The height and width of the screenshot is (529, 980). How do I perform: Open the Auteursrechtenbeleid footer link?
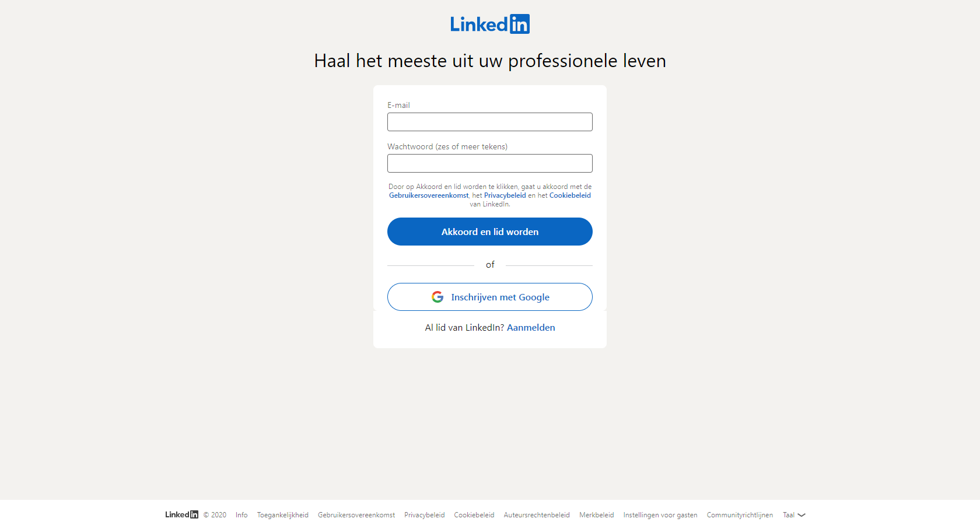(537, 515)
